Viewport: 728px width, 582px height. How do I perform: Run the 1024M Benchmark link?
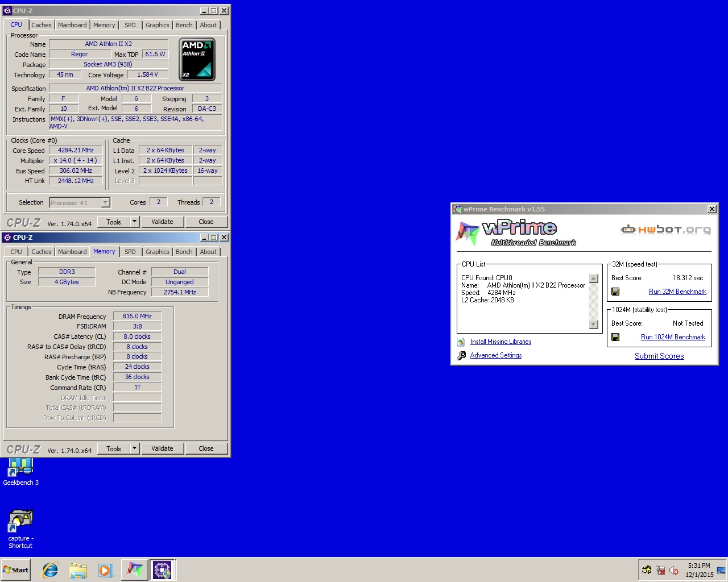[673, 337]
